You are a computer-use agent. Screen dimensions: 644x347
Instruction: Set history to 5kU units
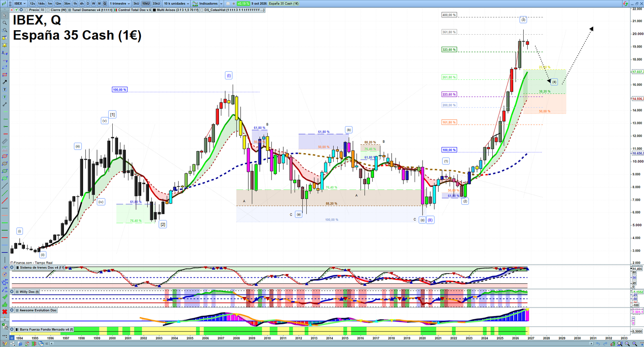click(x=136, y=3)
